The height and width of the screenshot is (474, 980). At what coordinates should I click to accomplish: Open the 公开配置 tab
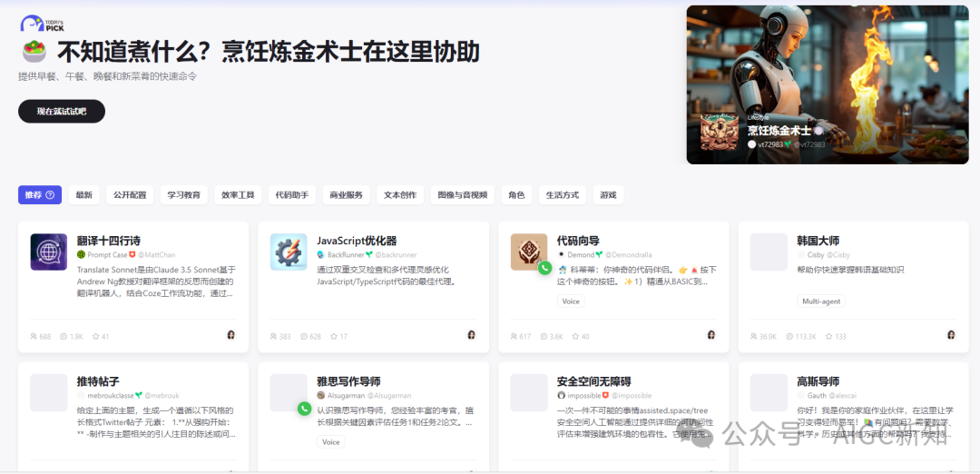pyautogui.click(x=130, y=195)
